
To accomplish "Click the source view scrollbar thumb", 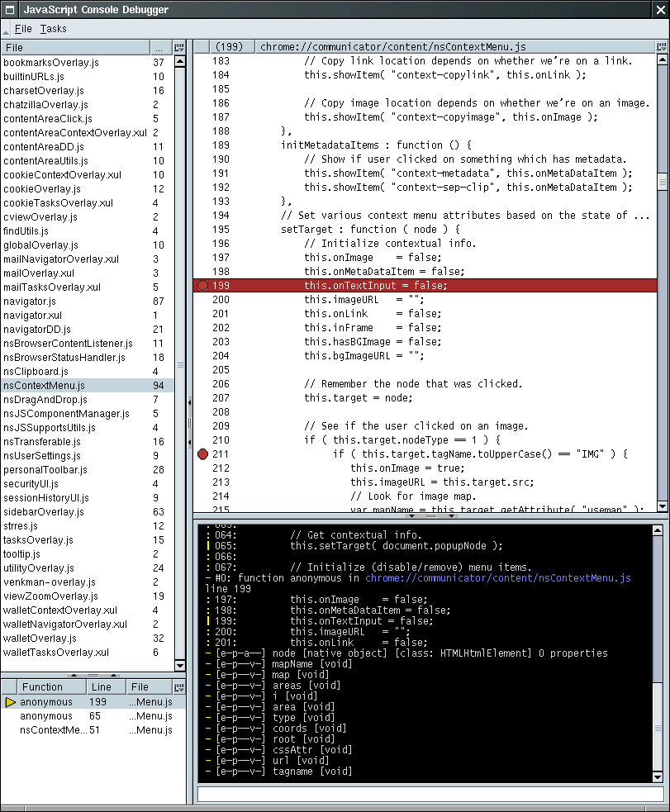I will tap(663, 182).
